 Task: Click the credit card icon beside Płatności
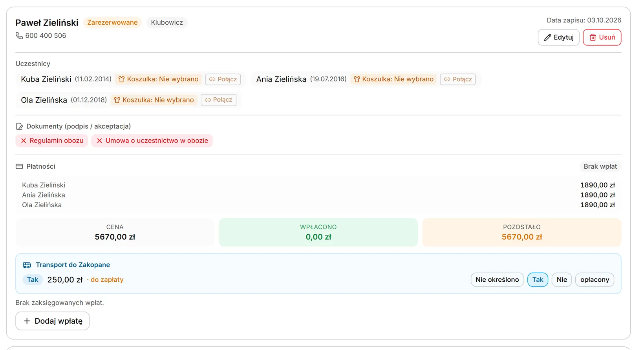click(x=19, y=167)
